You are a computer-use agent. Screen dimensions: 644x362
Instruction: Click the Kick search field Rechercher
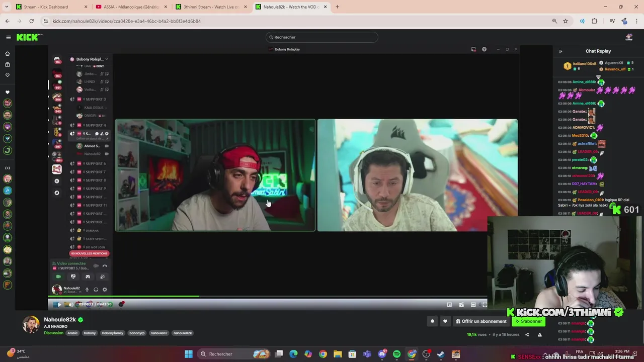pyautogui.click(x=322, y=37)
